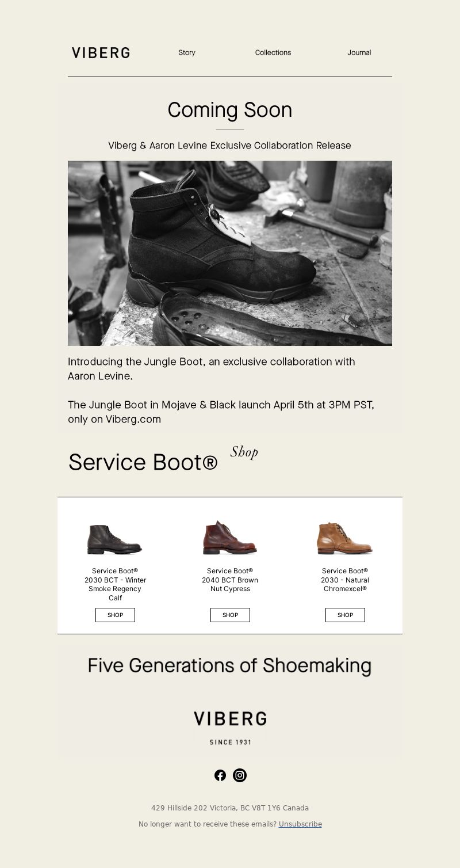The height and width of the screenshot is (868, 460).
Task: Open the Instagram icon link
Action: [240, 775]
